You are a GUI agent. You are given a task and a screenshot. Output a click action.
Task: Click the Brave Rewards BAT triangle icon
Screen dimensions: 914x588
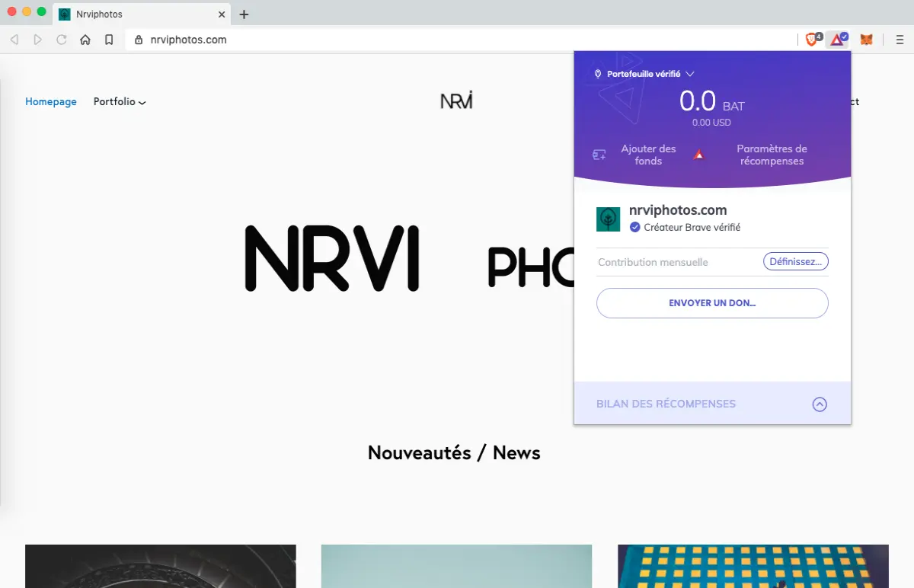838,40
